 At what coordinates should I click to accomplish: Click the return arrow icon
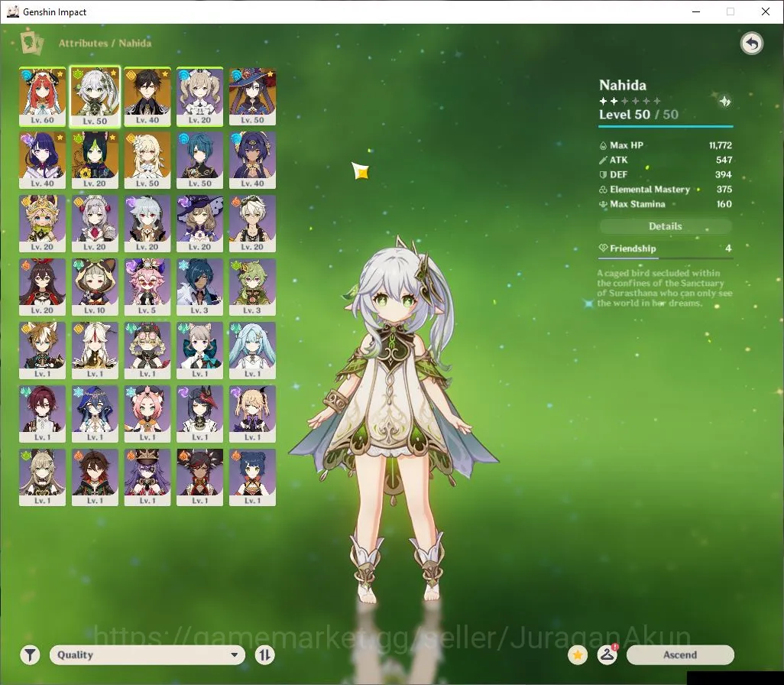pyautogui.click(x=751, y=44)
